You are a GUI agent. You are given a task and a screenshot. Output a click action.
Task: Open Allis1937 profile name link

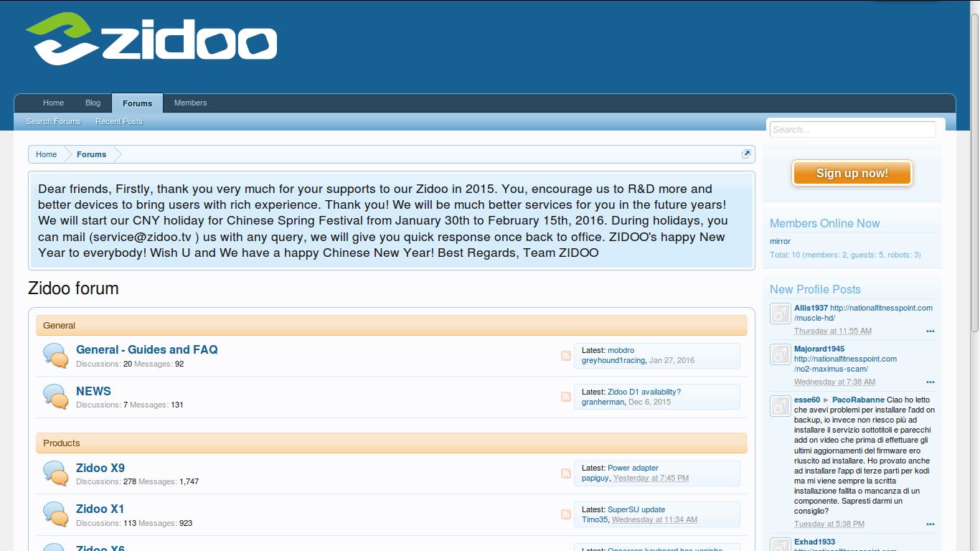(x=811, y=308)
